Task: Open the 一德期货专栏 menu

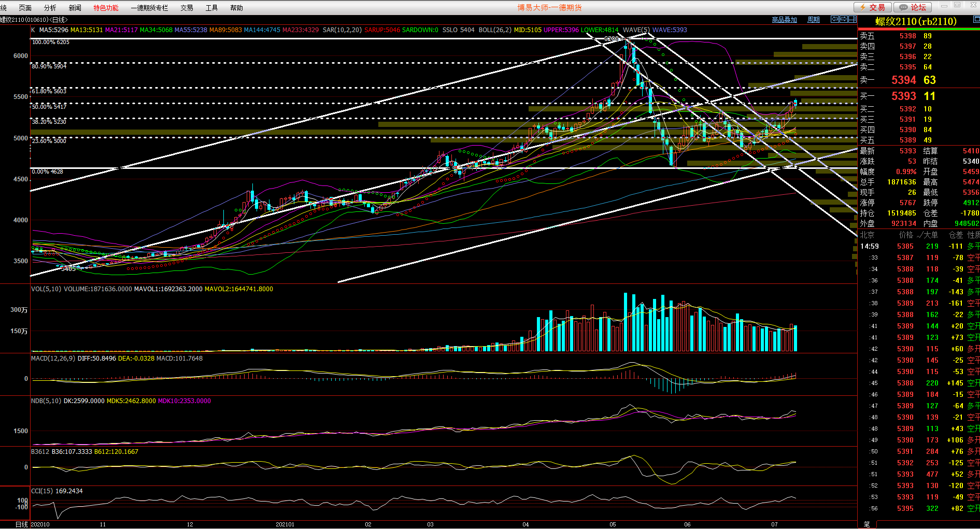Action: [x=149, y=8]
